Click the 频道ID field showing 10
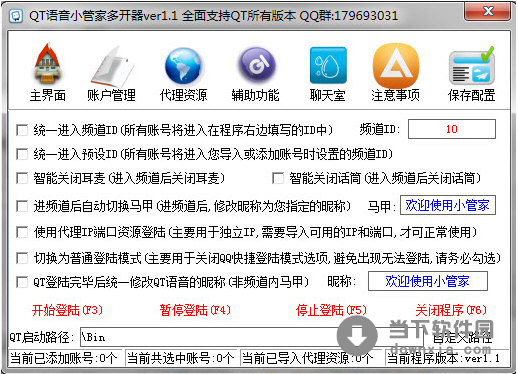Viewport: 518px width, 374px height. click(x=452, y=129)
